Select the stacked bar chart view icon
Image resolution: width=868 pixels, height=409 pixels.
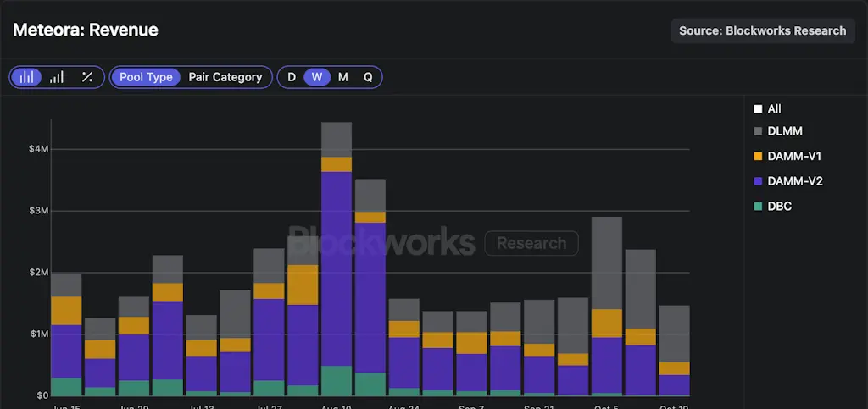(x=27, y=77)
